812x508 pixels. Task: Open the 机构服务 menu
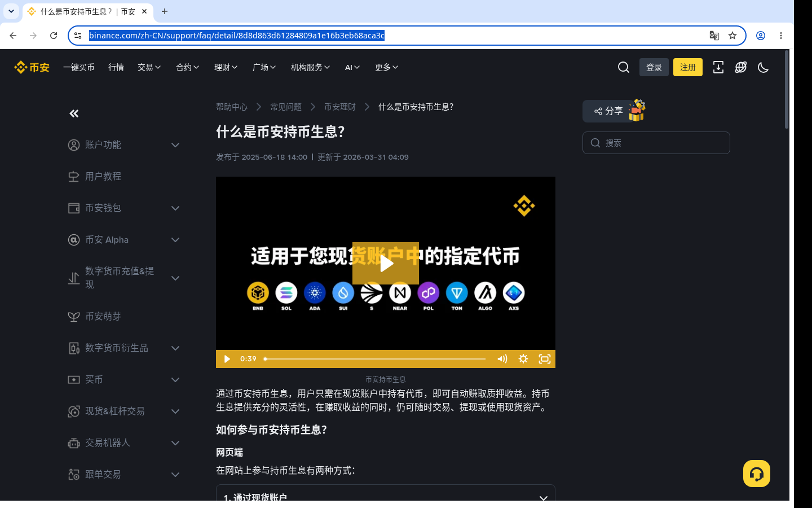coord(311,67)
